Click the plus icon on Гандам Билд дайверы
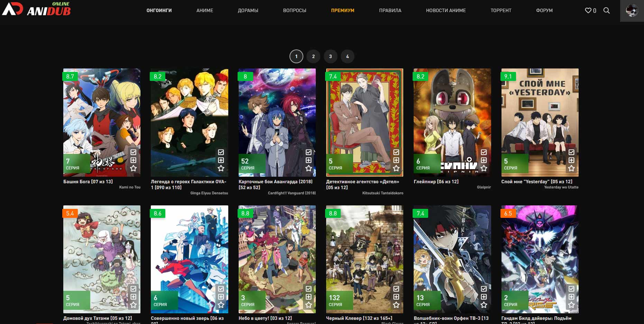Image resolution: width=644 pixels, height=324 pixels. [x=571, y=297]
